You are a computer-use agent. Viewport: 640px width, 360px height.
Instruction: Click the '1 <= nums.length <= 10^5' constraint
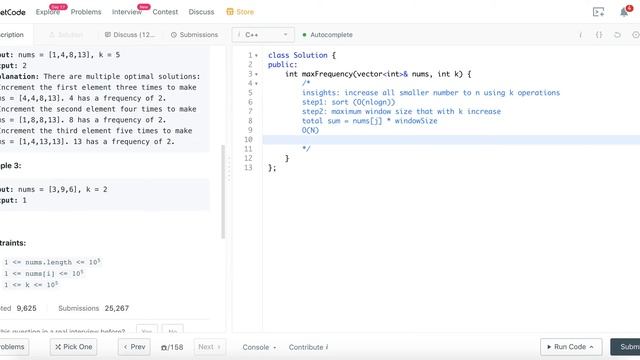coord(52,262)
